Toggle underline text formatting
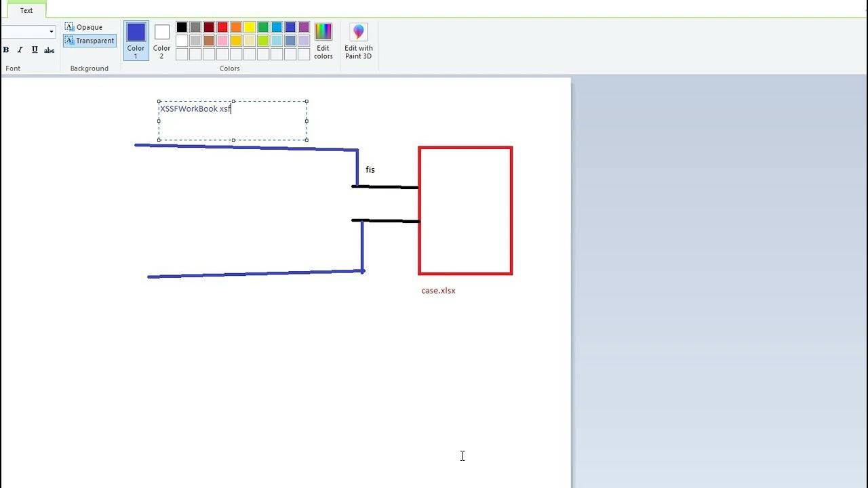This screenshot has width=868, height=488. click(35, 50)
